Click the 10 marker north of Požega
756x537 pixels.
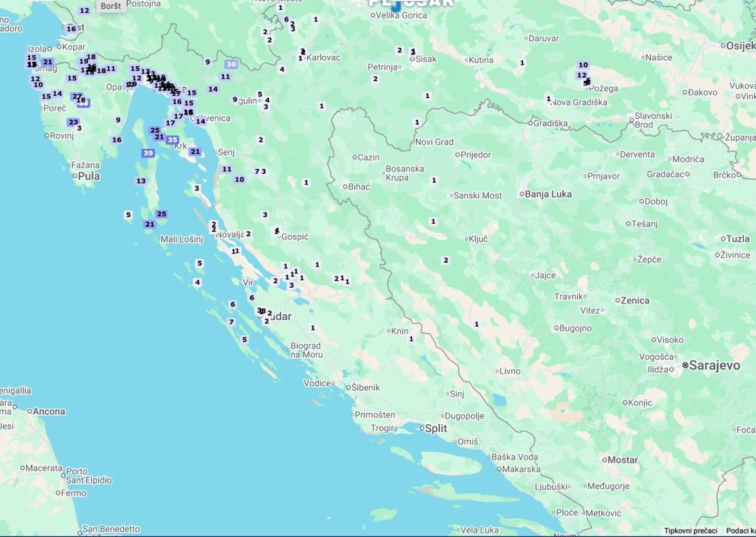click(583, 65)
